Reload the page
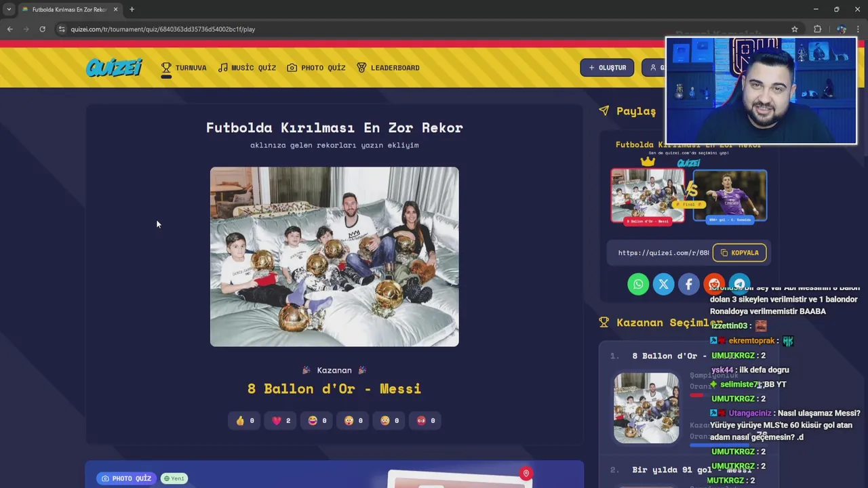The image size is (868, 488). [42, 29]
